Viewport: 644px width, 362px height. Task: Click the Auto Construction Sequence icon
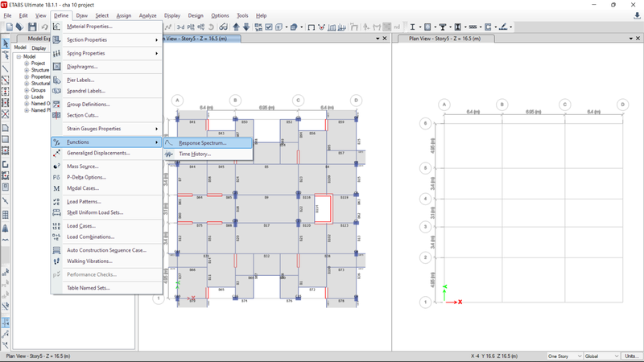pos(56,250)
